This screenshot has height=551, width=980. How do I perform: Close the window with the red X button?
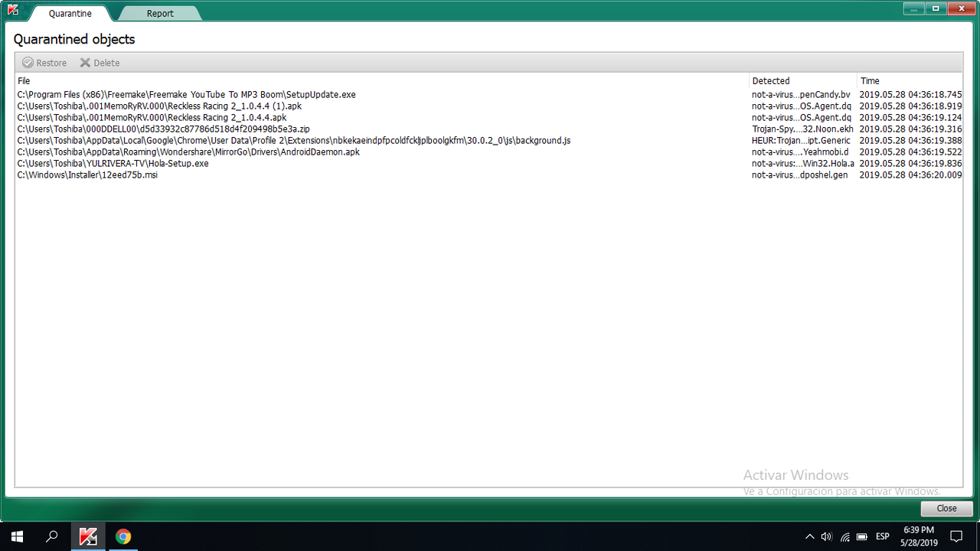coord(960,8)
